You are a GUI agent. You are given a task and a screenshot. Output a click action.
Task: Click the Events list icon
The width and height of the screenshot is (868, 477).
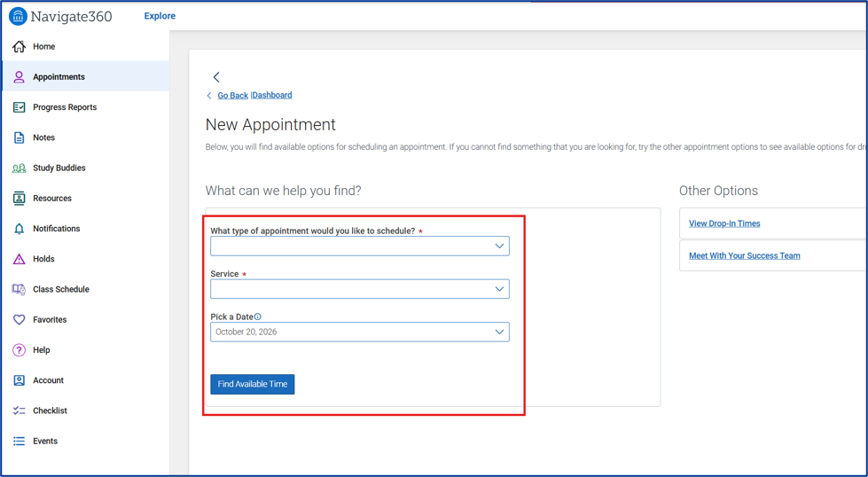[x=19, y=441]
